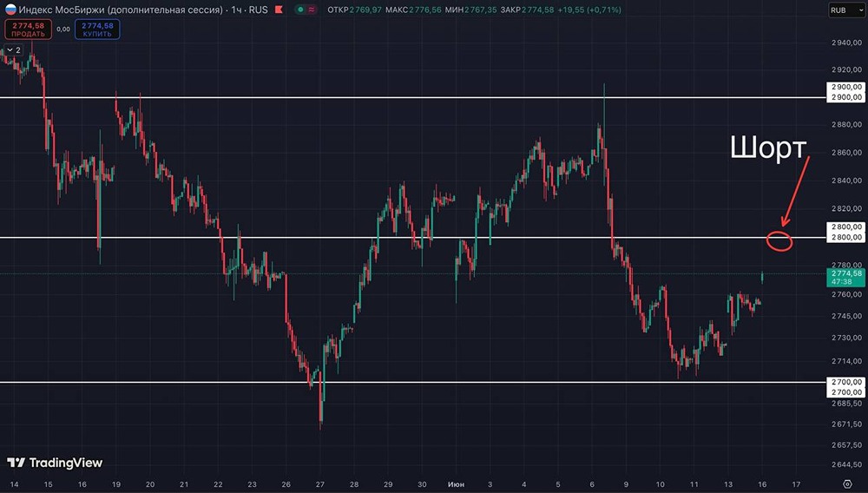
Task: Click the ПРОДАТЬ sell button
Action: [x=29, y=30]
